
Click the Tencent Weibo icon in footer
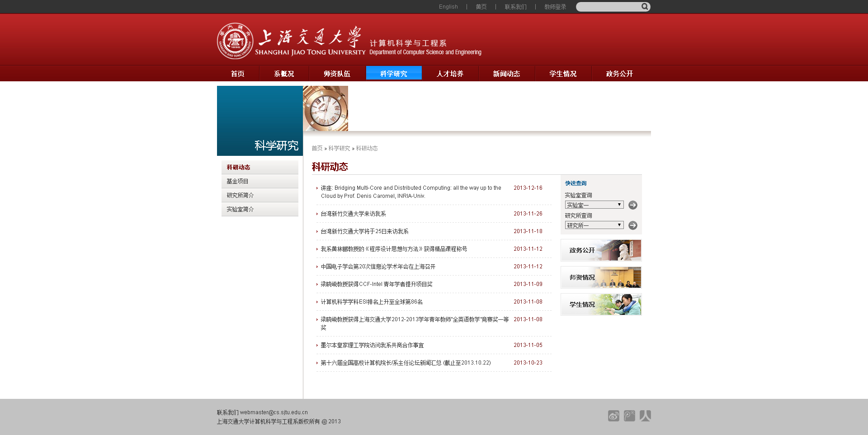[x=629, y=416]
